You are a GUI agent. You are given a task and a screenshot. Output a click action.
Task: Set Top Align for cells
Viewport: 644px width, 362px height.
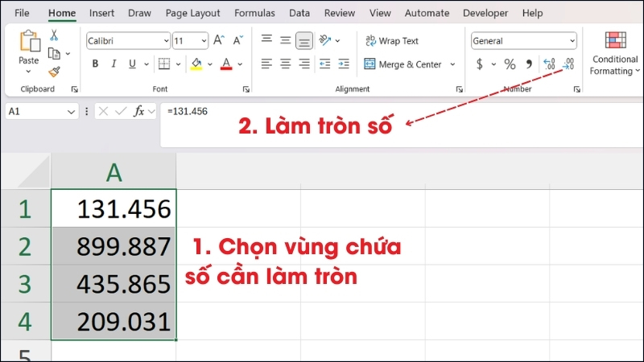(266, 39)
